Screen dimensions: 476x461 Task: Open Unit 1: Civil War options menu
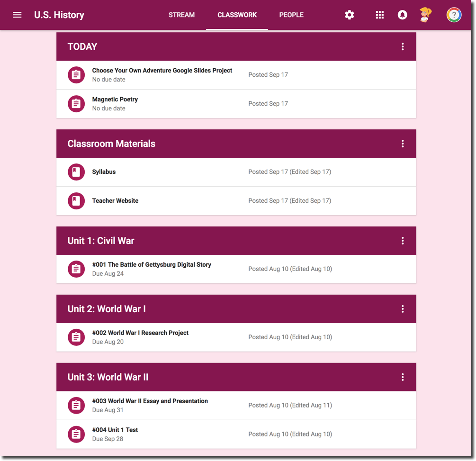(x=403, y=241)
